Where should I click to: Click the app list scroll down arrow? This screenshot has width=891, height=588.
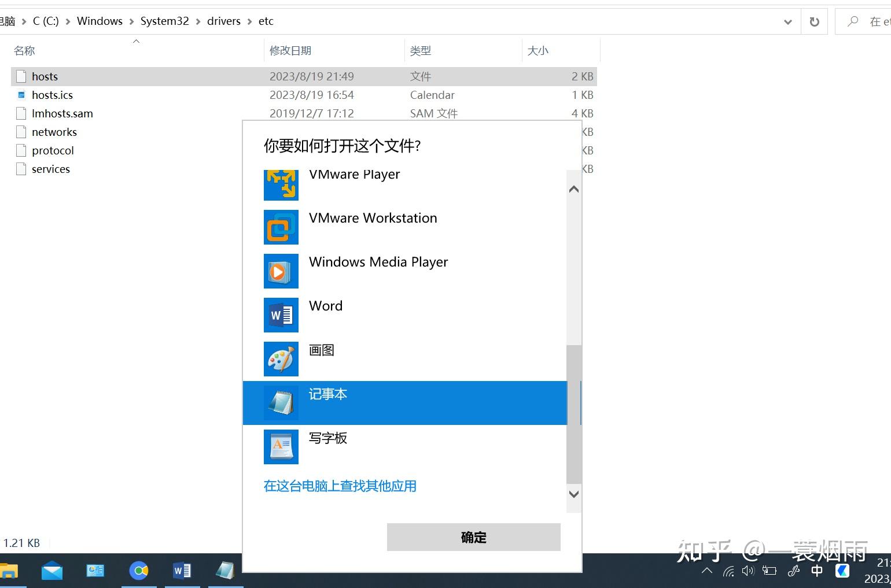[574, 494]
